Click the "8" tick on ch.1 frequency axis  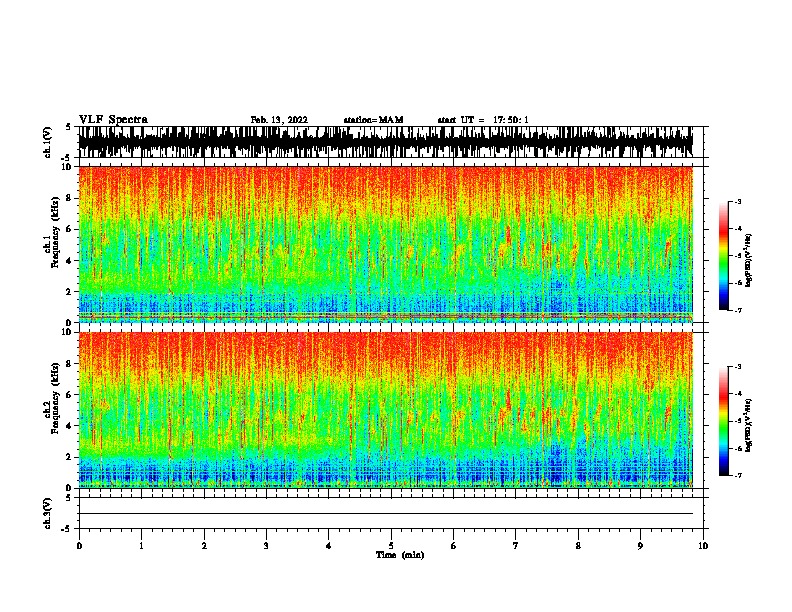(70, 198)
